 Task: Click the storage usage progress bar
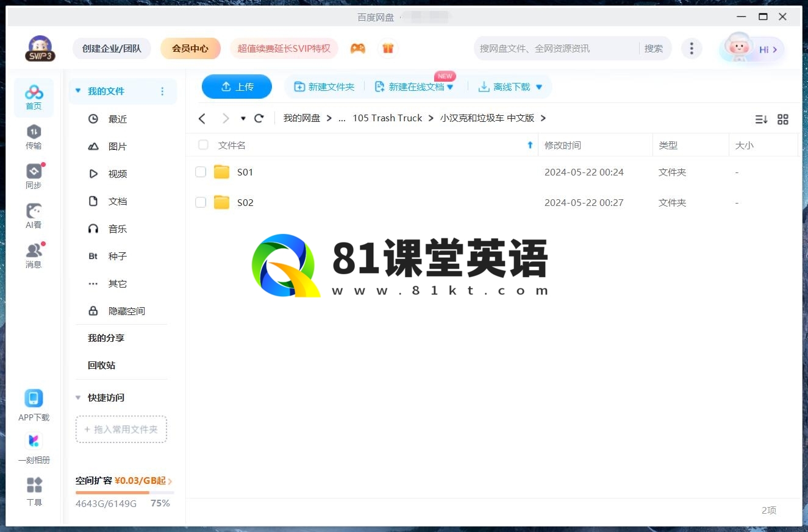pos(124,492)
